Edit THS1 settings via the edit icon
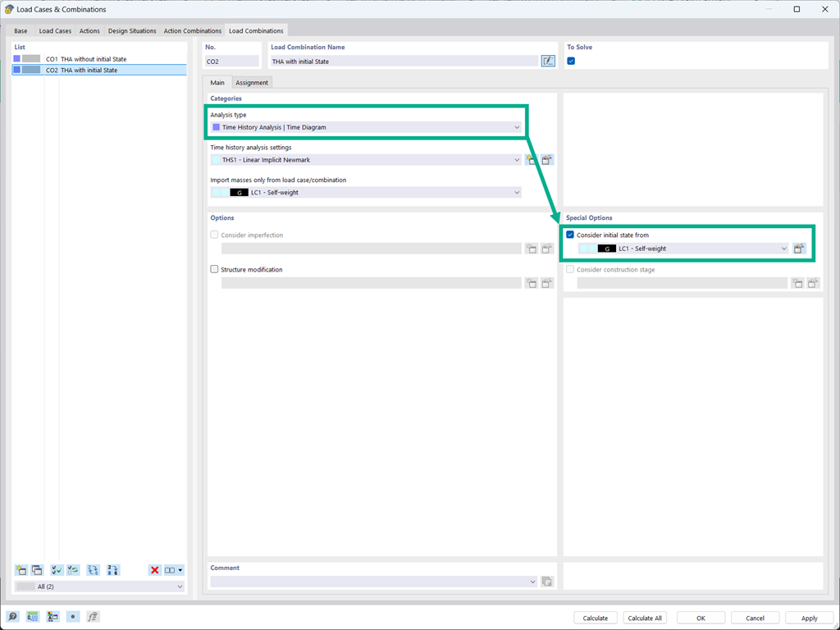Image resolution: width=840 pixels, height=630 pixels. pos(546,159)
